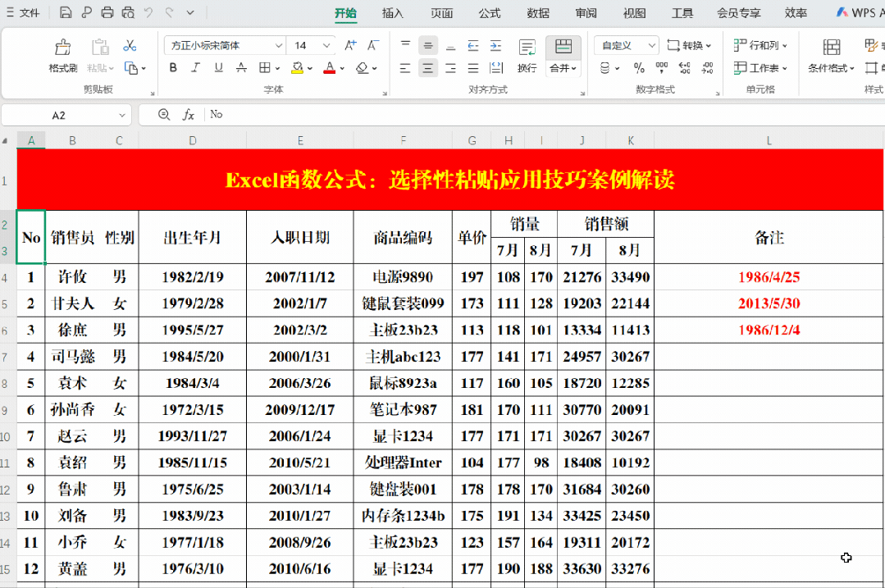The height and width of the screenshot is (588, 885).
Task: Increase font size with the A+ icon
Action: click(350, 46)
